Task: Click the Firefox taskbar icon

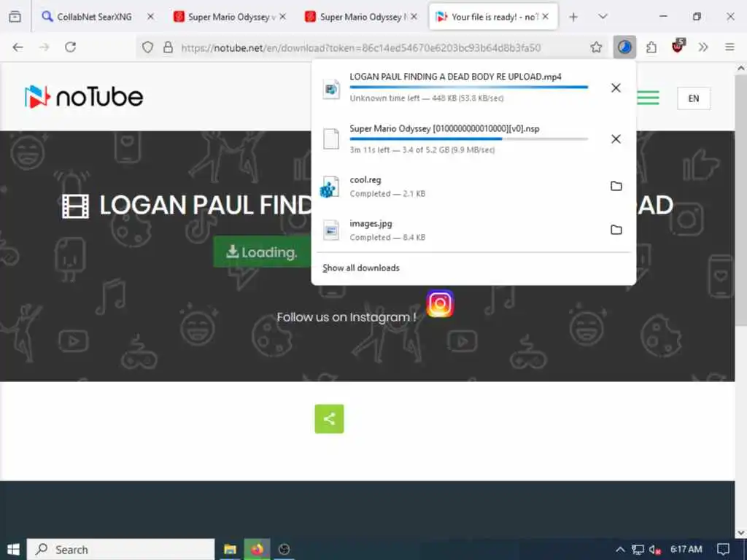Action: tap(258, 550)
